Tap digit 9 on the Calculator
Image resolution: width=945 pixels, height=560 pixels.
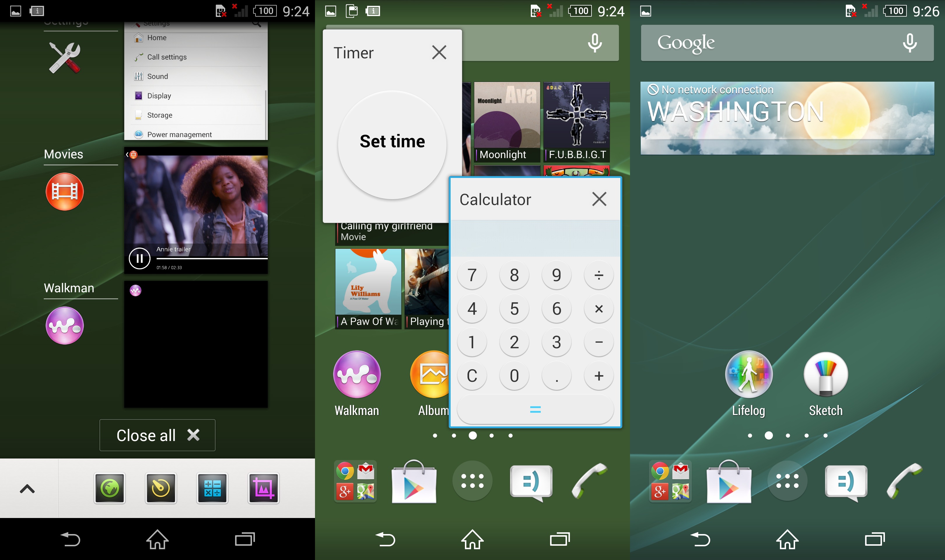556,275
